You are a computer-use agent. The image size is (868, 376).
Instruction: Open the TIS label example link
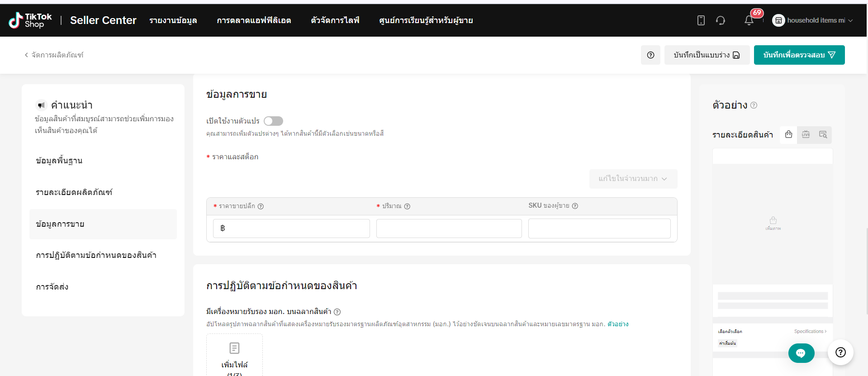[x=617, y=324]
